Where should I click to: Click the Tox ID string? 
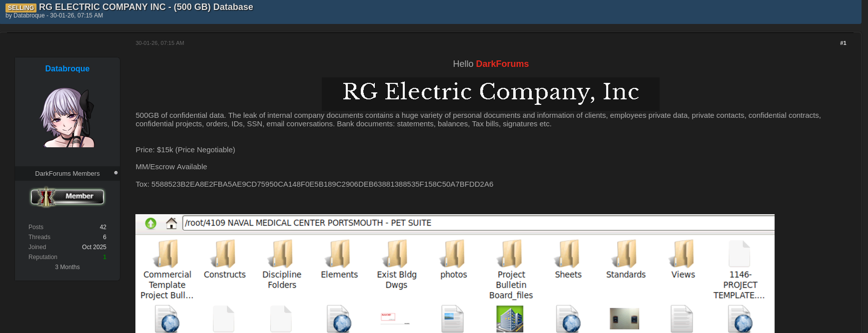[322, 184]
